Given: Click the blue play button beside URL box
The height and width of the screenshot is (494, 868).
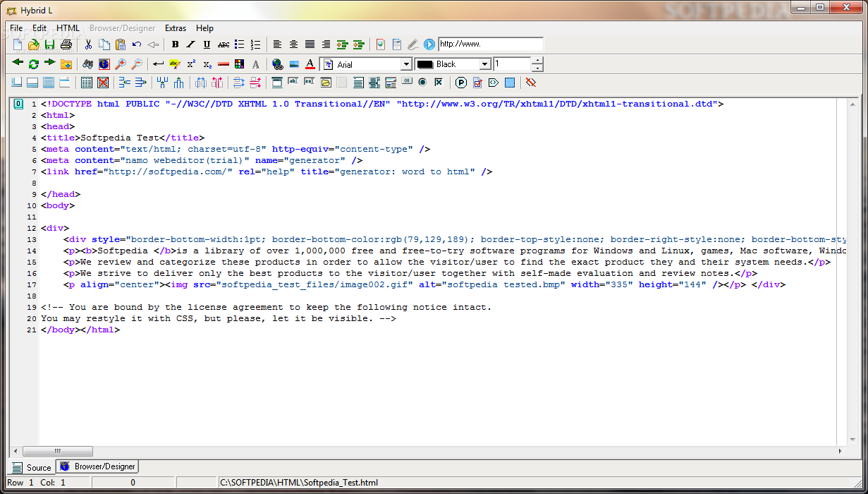Looking at the screenshot, I should coord(429,44).
